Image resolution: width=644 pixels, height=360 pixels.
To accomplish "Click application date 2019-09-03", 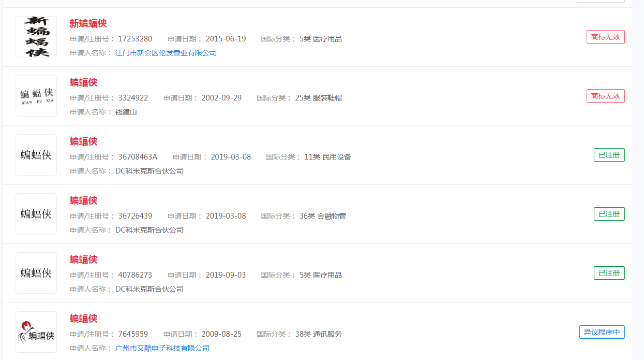I will point(226,275).
